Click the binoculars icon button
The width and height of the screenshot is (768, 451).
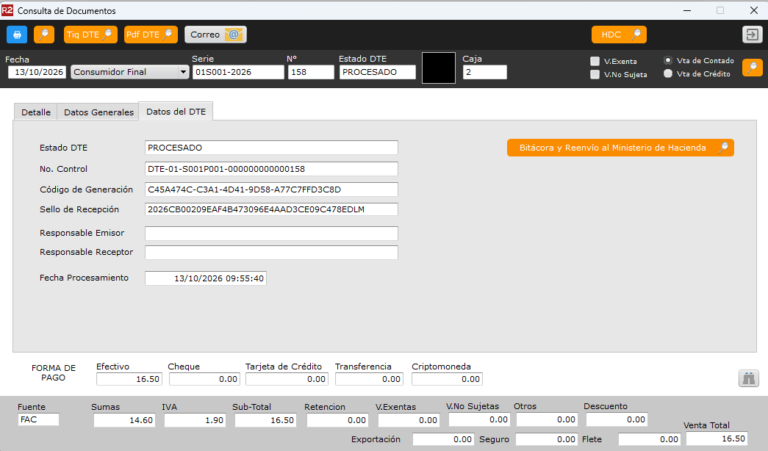pyautogui.click(x=748, y=378)
